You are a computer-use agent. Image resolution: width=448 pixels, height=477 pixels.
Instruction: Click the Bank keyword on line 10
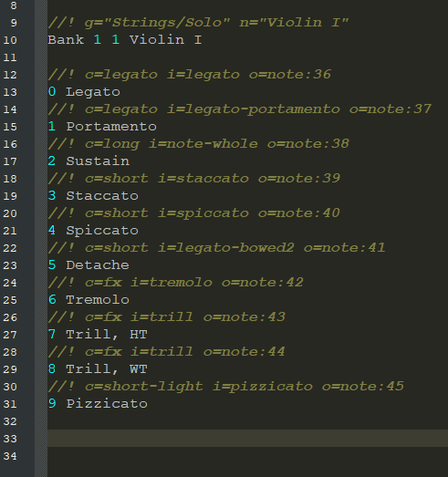coord(66,40)
